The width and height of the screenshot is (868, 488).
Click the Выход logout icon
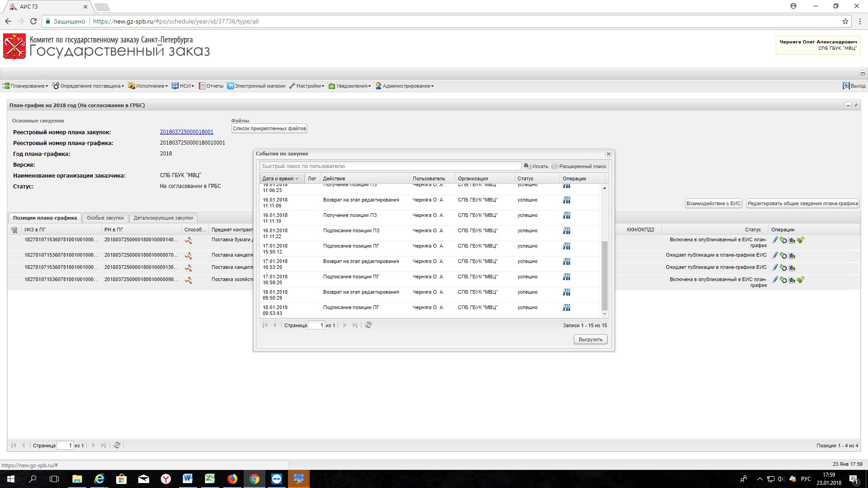[x=846, y=86]
